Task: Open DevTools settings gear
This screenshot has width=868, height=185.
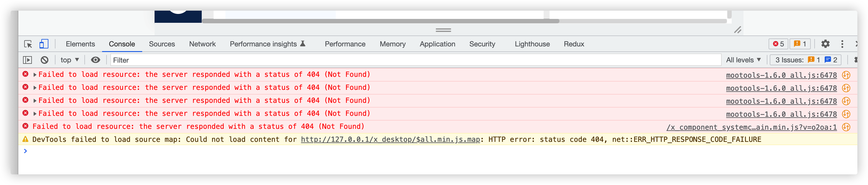Action: click(825, 44)
